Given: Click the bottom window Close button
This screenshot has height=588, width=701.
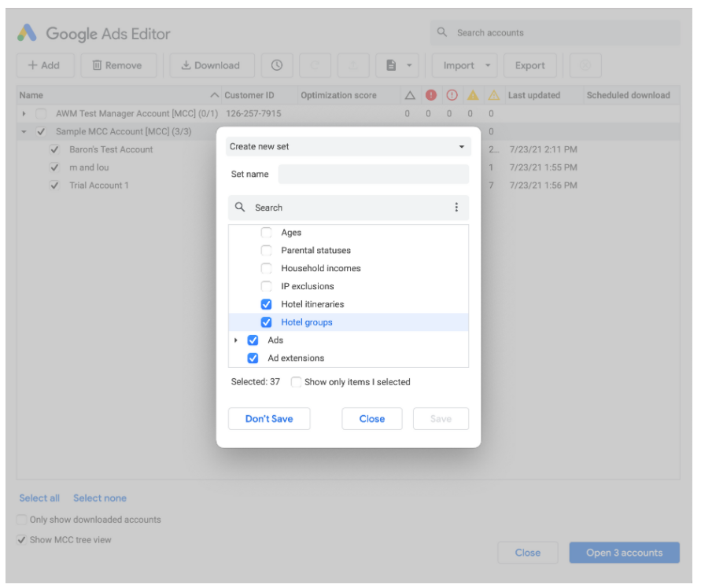Looking at the screenshot, I should [x=528, y=553].
